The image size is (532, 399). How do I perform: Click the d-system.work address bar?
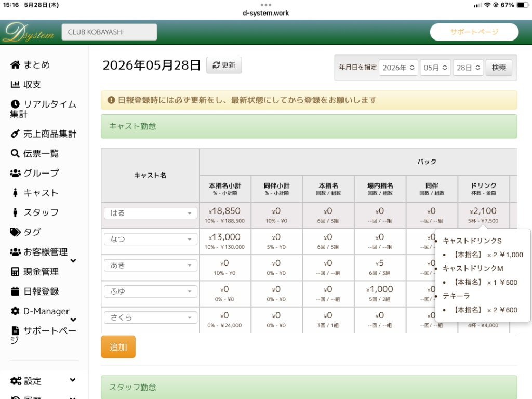[265, 13]
